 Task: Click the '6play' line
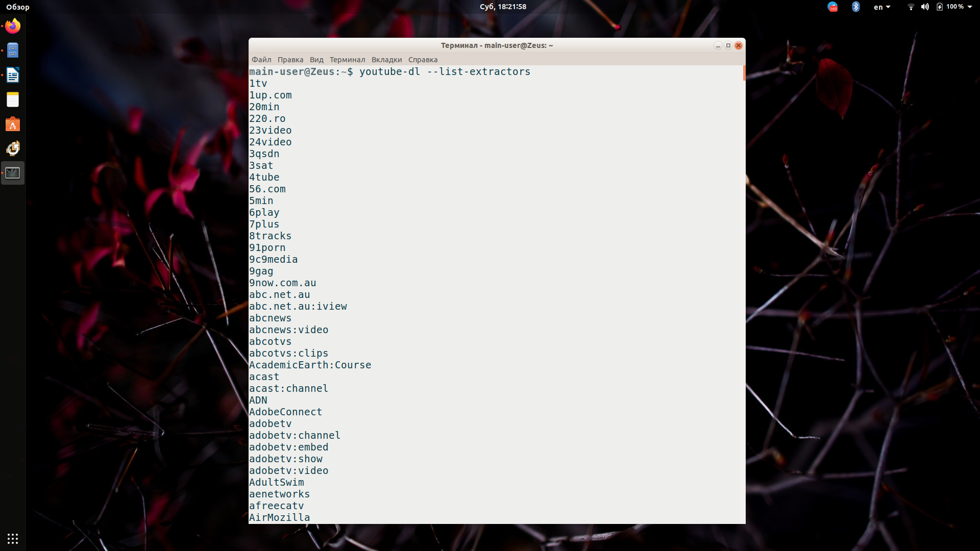click(x=264, y=213)
